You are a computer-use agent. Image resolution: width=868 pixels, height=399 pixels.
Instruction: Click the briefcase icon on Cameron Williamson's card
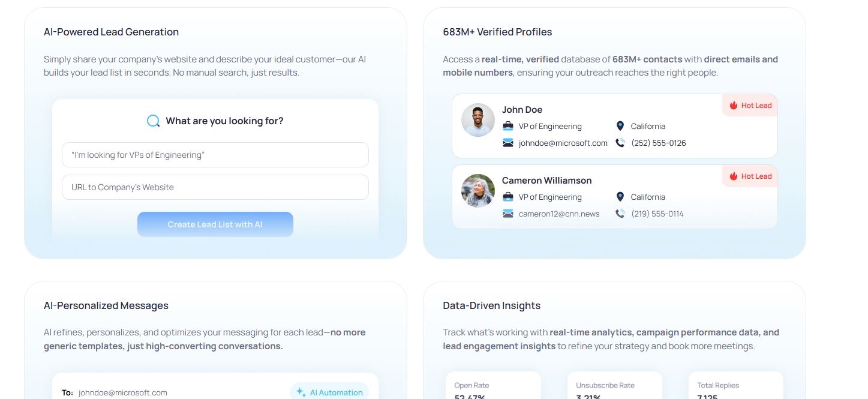pyautogui.click(x=508, y=197)
